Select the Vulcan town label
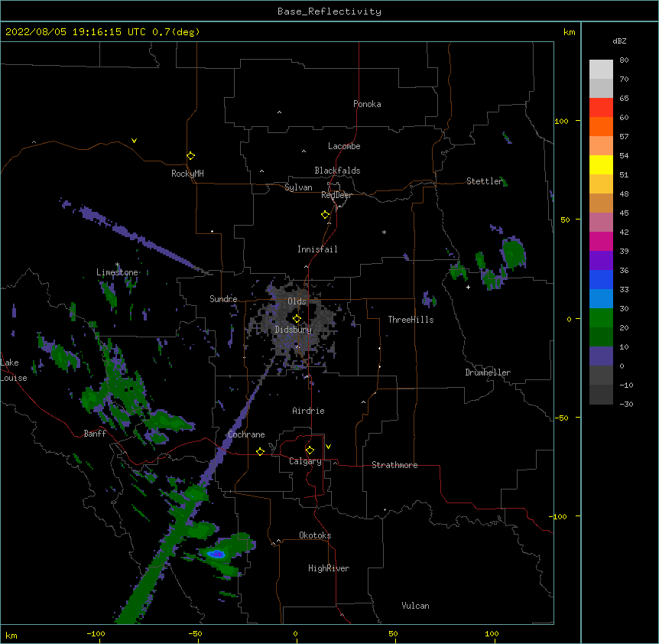Viewport: 659px width, 644px height. [x=415, y=606]
